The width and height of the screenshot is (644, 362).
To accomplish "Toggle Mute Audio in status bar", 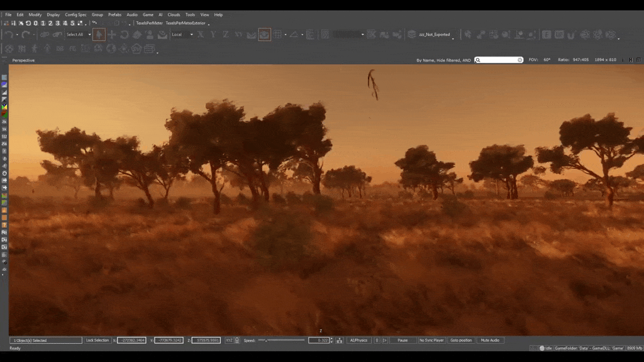I will pyautogui.click(x=490, y=340).
